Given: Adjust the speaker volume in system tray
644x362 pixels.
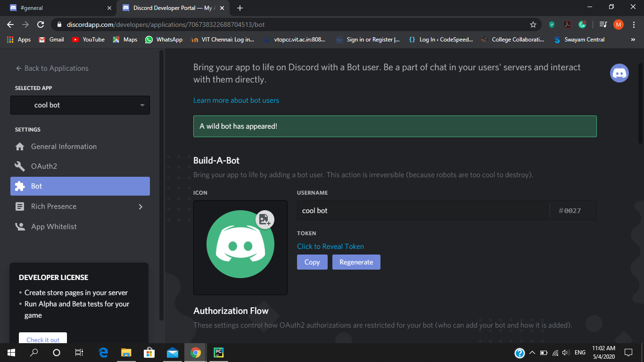Looking at the screenshot, I should (x=566, y=352).
